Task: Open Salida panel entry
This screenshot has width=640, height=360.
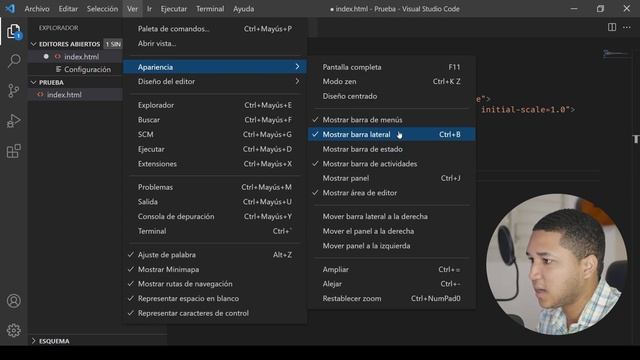Action: tap(215, 202)
